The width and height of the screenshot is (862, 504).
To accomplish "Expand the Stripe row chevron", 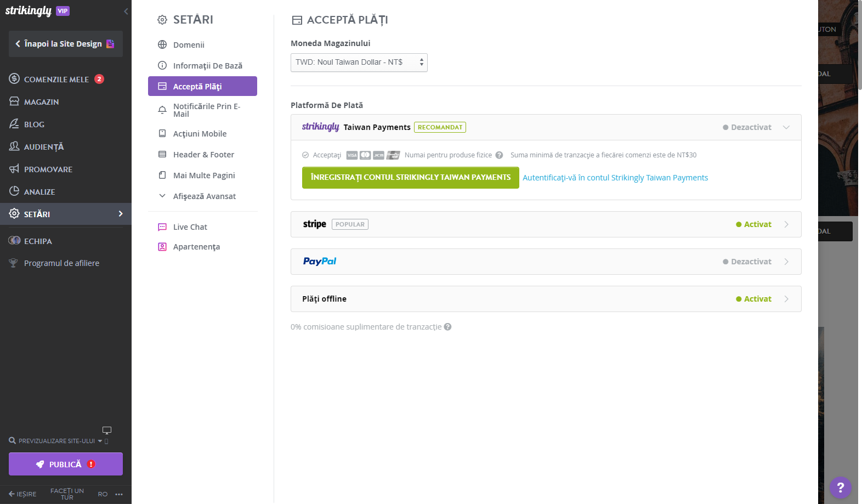I will [x=786, y=224].
